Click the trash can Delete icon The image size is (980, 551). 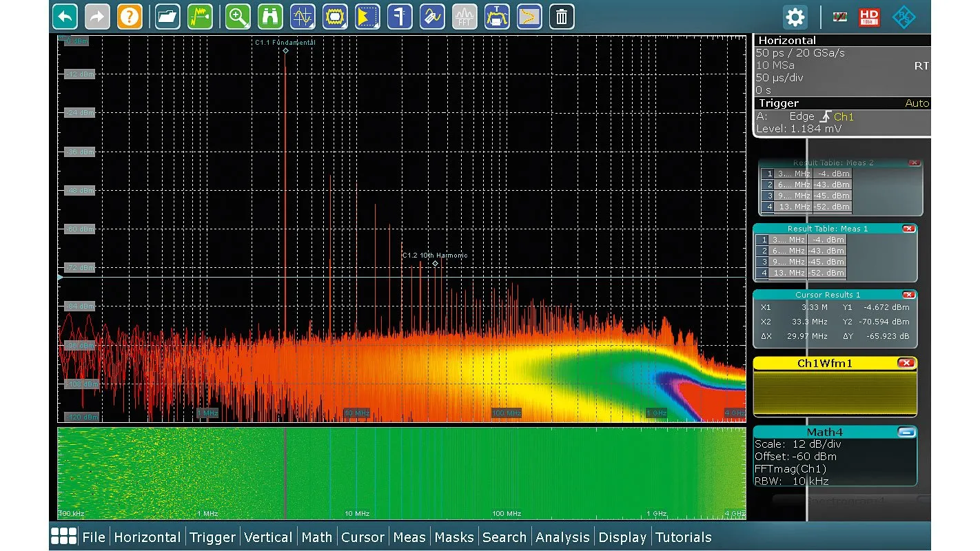pos(562,17)
